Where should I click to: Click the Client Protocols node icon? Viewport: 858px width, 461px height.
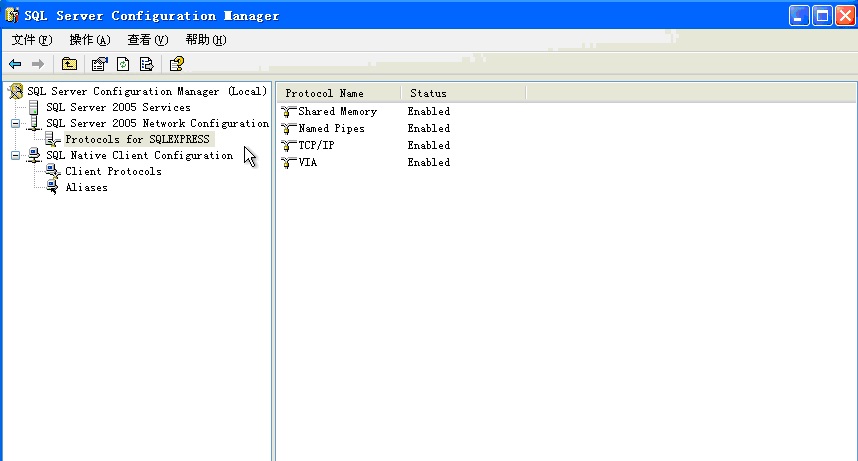[53, 171]
